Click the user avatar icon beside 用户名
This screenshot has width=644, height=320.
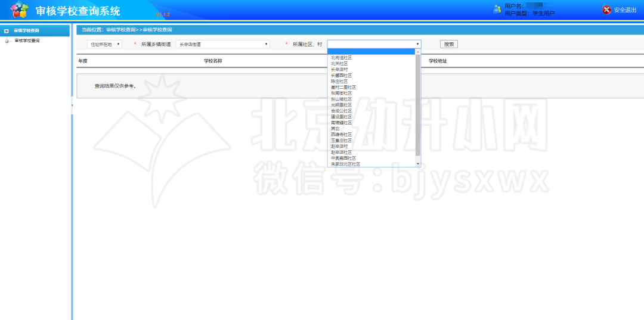click(x=497, y=10)
